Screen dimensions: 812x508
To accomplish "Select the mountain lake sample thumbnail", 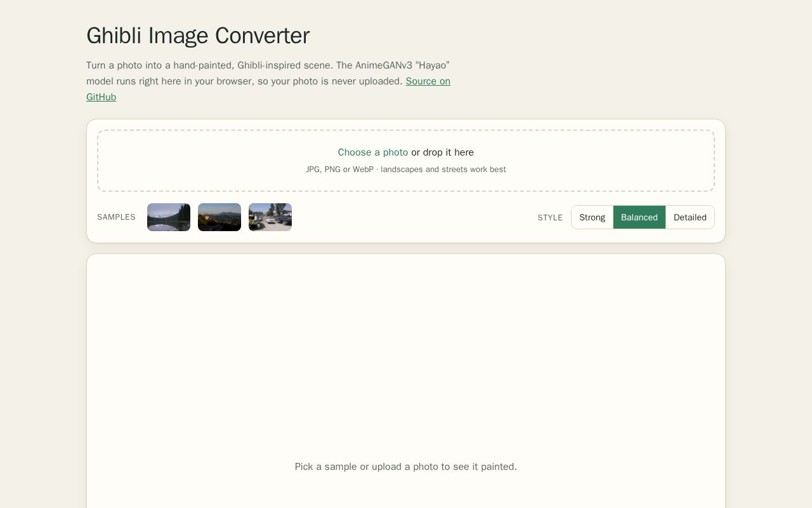I will pyautogui.click(x=169, y=217).
